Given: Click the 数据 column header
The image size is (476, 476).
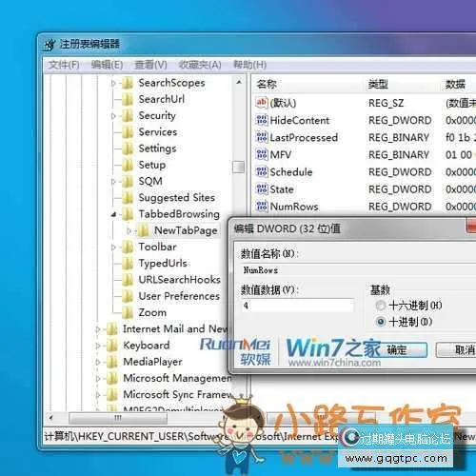Looking at the screenshot, I should pos(455,84).
